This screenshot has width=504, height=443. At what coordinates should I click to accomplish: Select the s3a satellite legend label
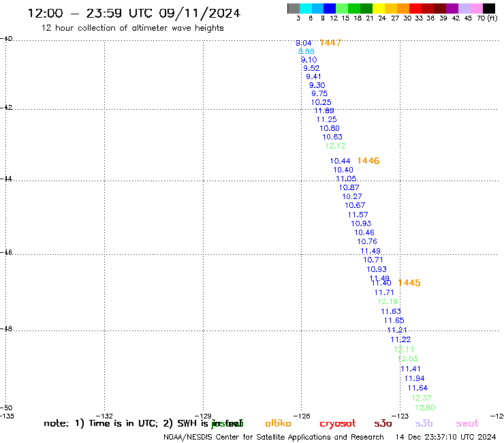[x=383, y=423]
